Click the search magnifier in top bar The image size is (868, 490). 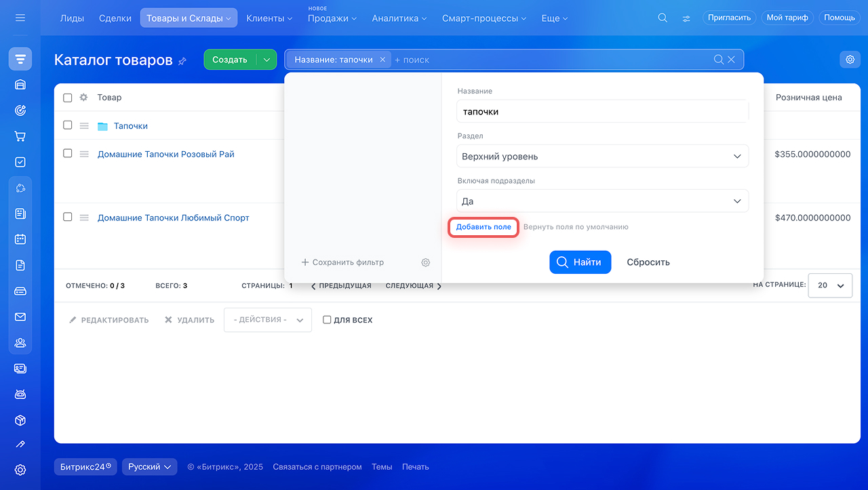[x=663, y=18]
